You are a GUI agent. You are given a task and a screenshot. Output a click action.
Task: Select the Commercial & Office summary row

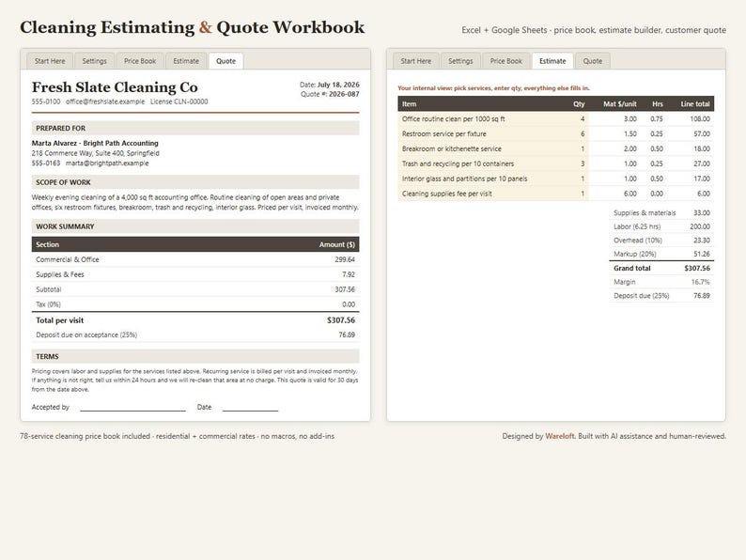195,259
